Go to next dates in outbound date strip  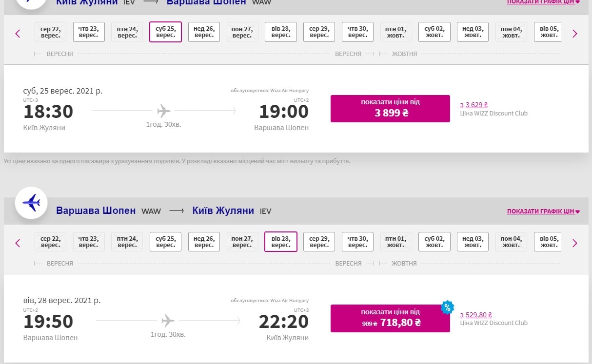574,34
